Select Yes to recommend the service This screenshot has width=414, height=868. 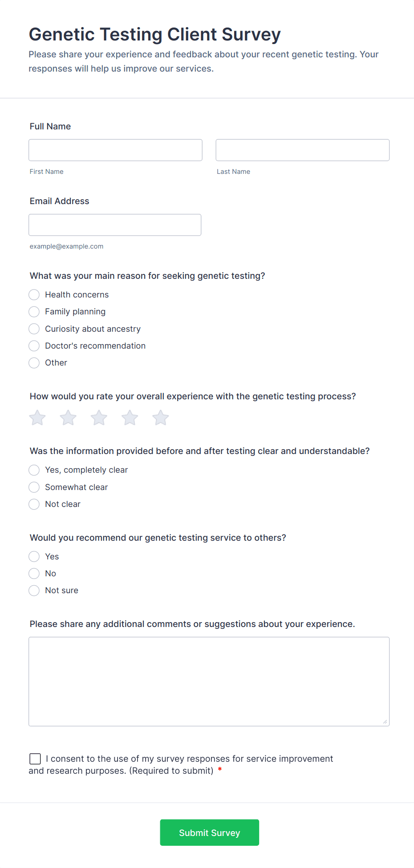click(x=34, y=557)
